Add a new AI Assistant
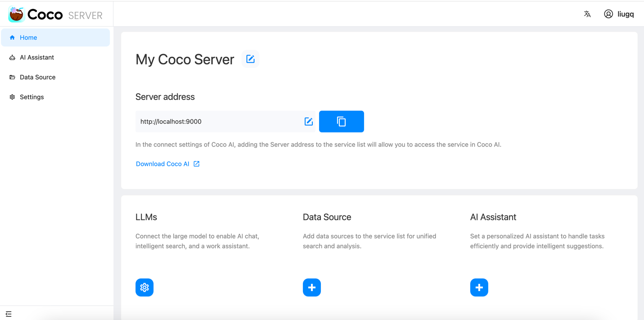Image resolution: width=644 pixels, height=320 pixels. [x=479, y=287]
